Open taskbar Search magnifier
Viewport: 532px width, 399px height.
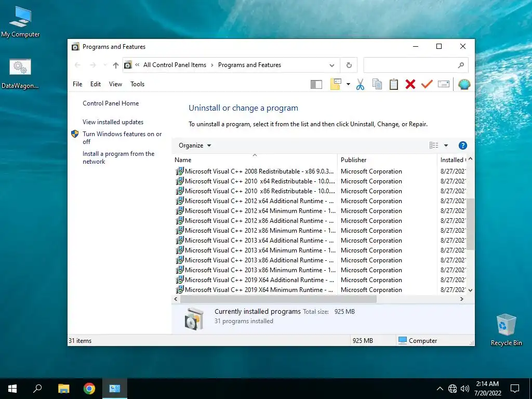click(x=37, y=389)
